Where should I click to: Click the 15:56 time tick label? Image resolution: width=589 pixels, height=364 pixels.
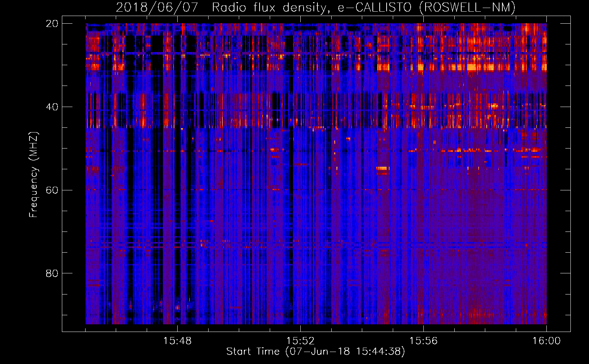(x=423, y=341)
